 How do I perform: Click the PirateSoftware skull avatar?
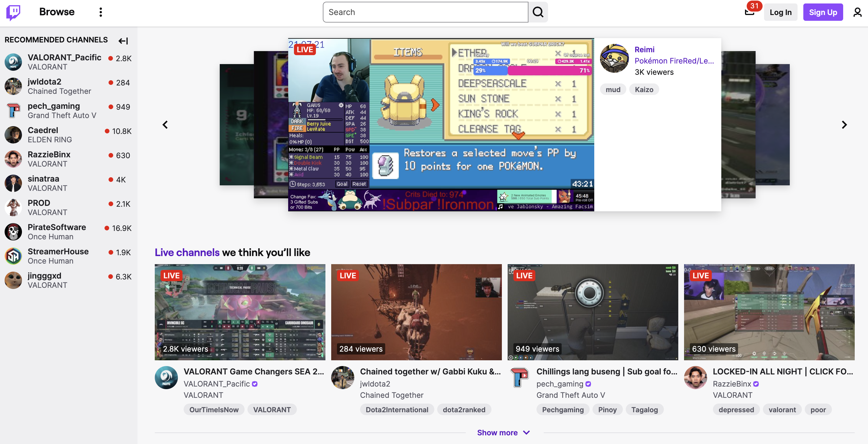point(14,232)
